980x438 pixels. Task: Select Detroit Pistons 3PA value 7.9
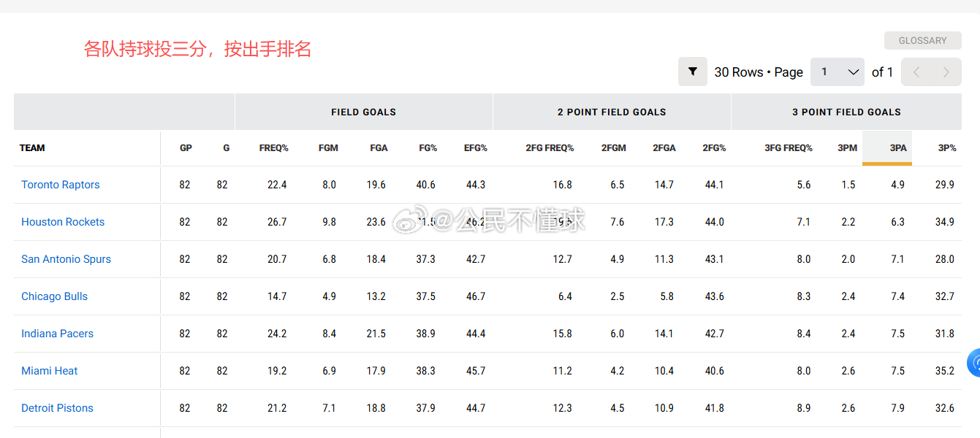coord(897,408)
